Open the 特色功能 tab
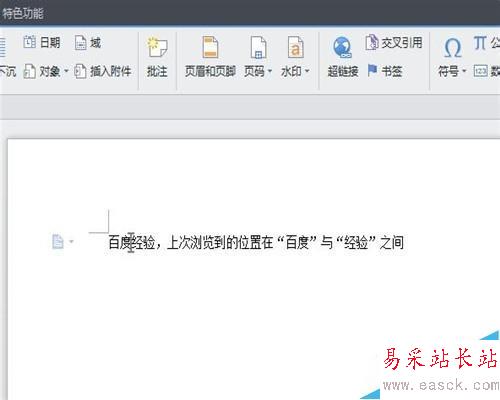The width and height of the screenshot is (500, 400). (x=23, y=13)
